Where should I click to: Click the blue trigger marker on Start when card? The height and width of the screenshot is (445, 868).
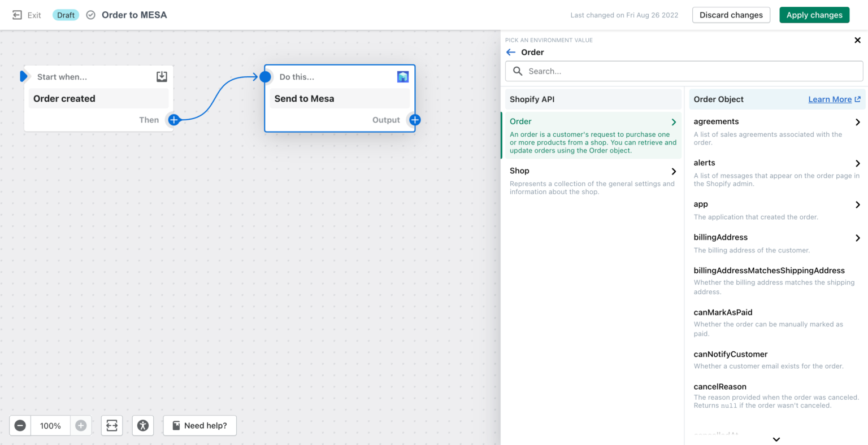pyautogui.click(x=24, y=76)
